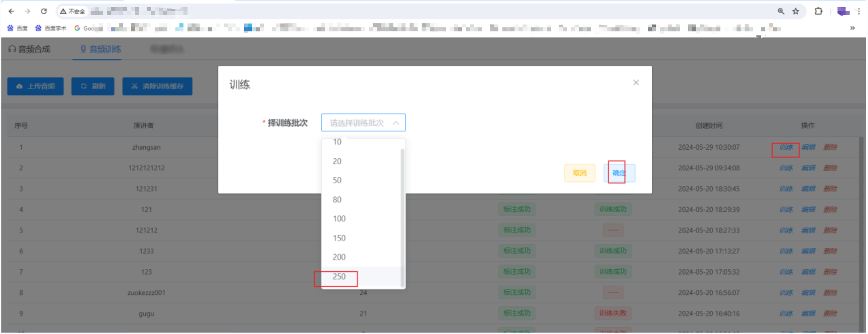Open the 百度学术 bookmark

click(x=51, y=28)
